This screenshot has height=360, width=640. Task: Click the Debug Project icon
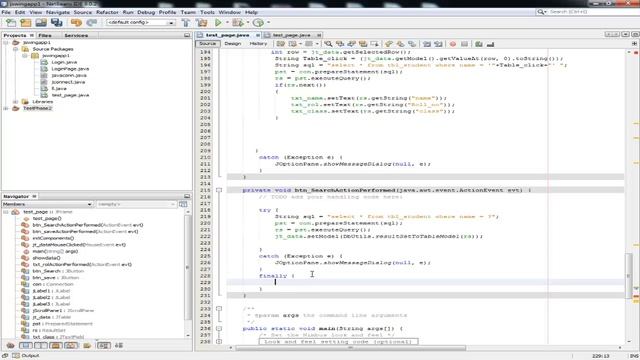pyautogui.click(x=238, y=23)
